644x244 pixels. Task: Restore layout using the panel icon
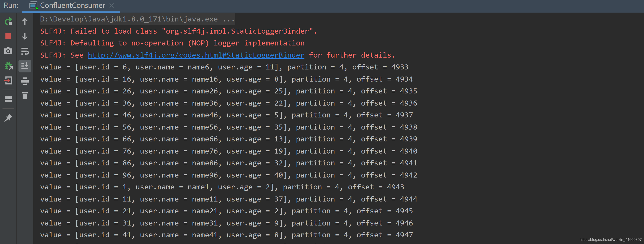click(8, 99)
